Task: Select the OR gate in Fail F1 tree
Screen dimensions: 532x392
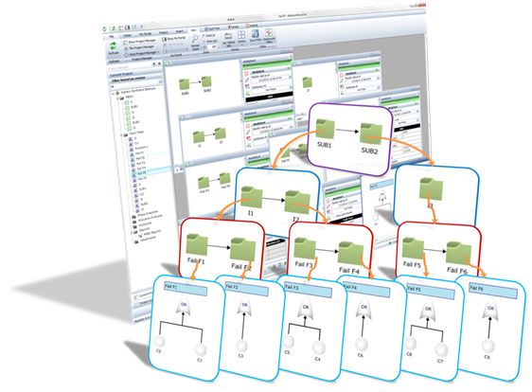Action: [184, 306]
